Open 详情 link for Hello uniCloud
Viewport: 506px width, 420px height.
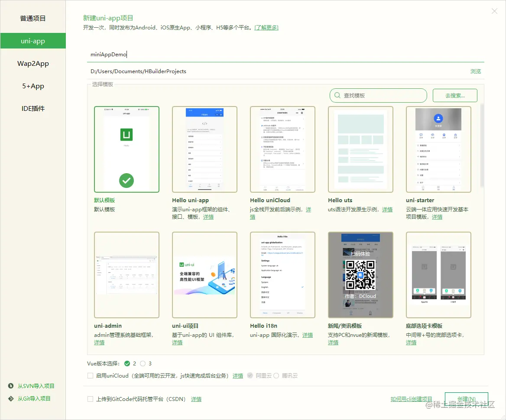coord(308,210)
